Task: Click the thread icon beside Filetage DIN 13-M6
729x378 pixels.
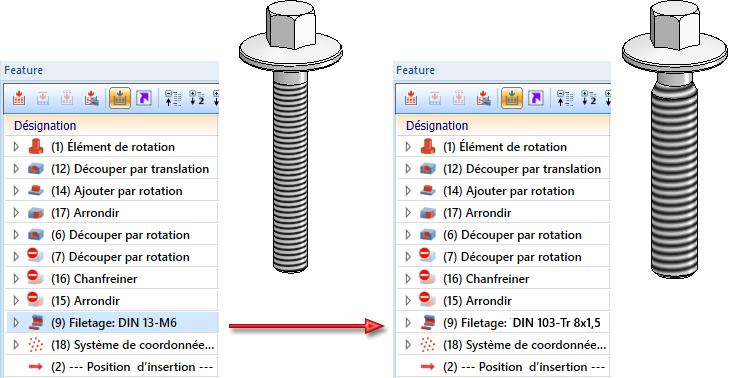Action: click(x=36, y=322)
